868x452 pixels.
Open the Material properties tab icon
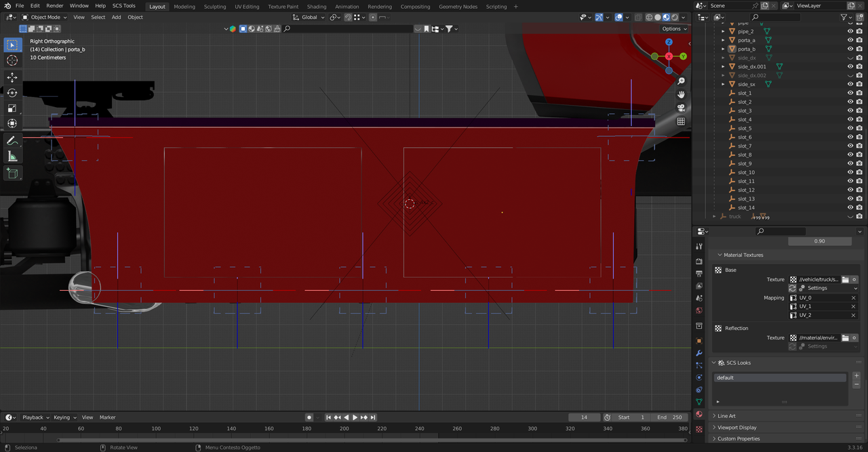699,414
